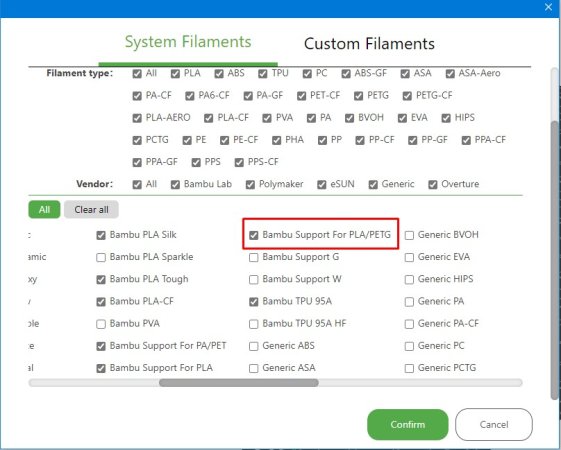Toggle the PETG filament type checkbox
Viewport: 561px width, 450px height.
point(358,96)
